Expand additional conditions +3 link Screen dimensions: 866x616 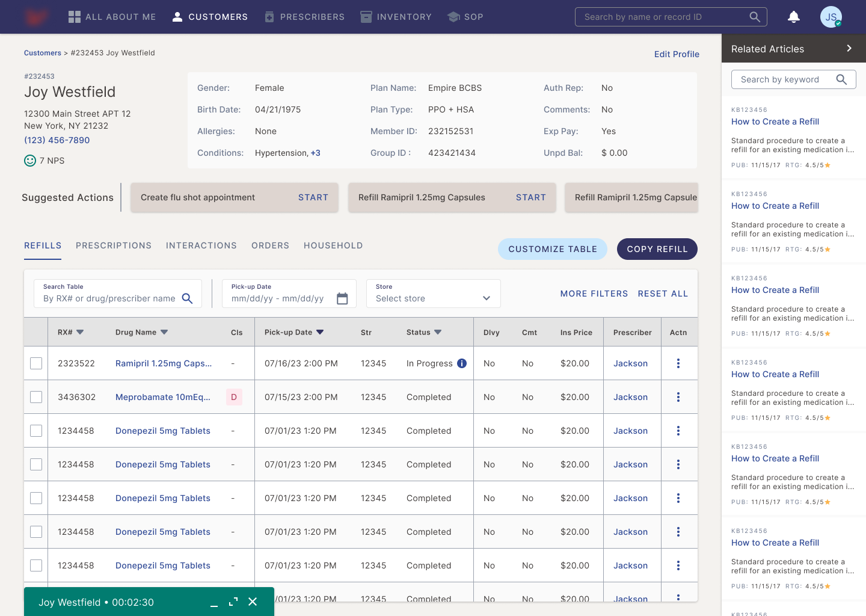coord(316,153)
